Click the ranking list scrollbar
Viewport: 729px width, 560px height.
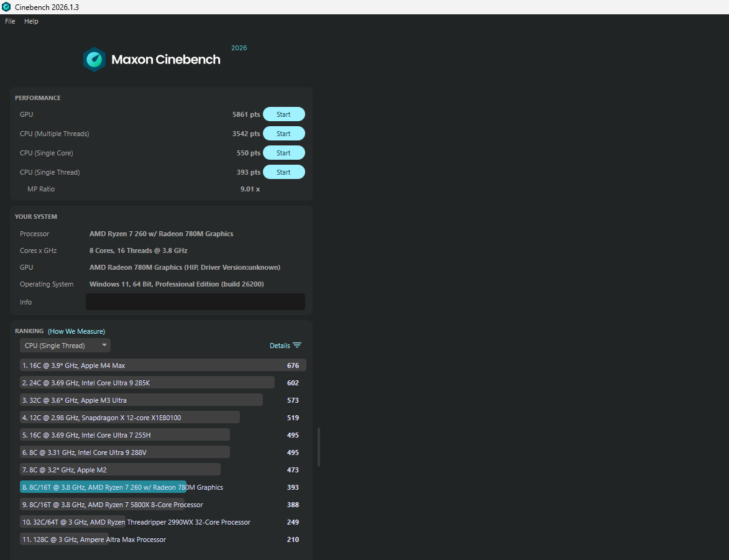(x=318, y=447)
